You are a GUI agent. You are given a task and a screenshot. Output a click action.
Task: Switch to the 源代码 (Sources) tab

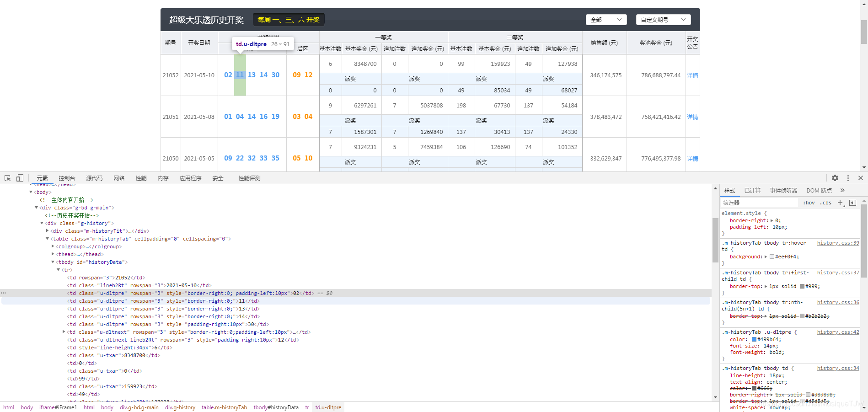pyautogui.click(x=94, y=178)
